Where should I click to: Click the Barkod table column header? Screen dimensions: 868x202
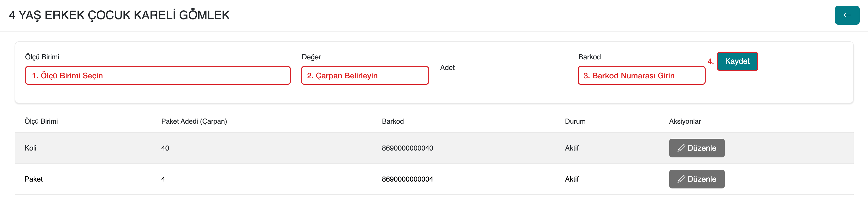click(393, 121)
